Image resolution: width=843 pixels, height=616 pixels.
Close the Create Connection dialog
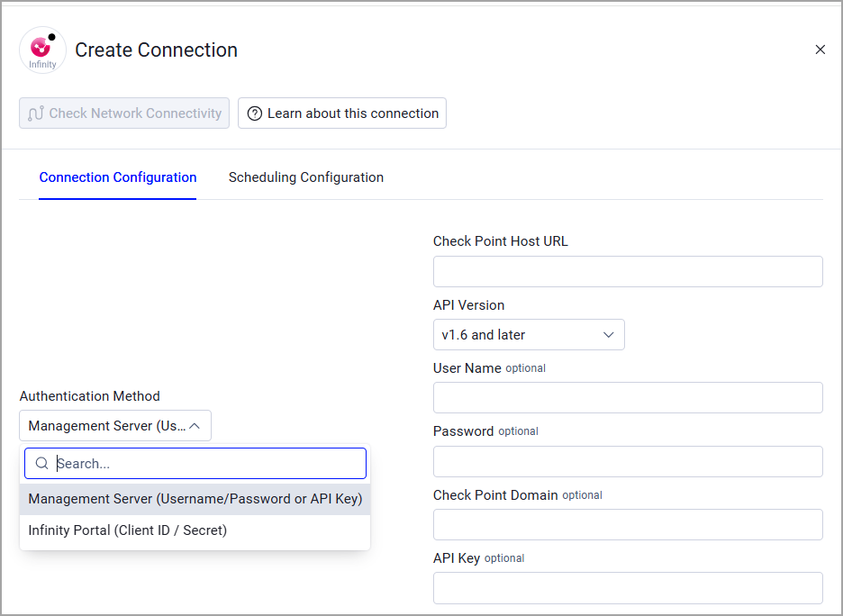pyautogui.click(x=820, y=50)
